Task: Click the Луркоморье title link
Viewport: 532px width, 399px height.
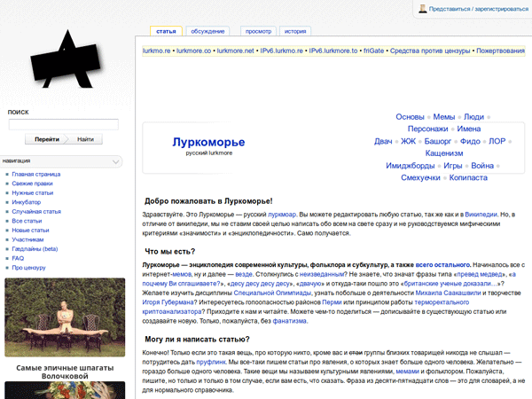Action: pos(208,142)
